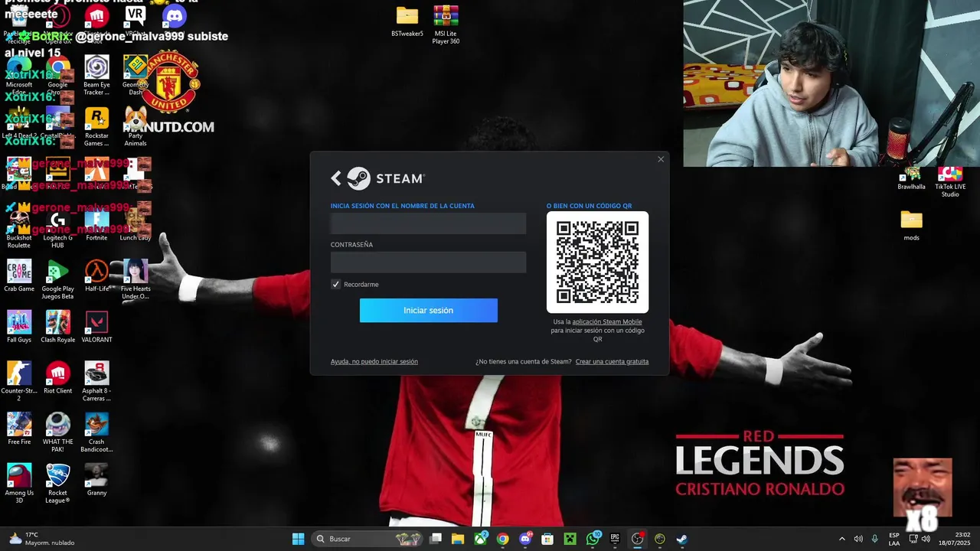Launch Half-Life desktop shortcut

point(96,275)
